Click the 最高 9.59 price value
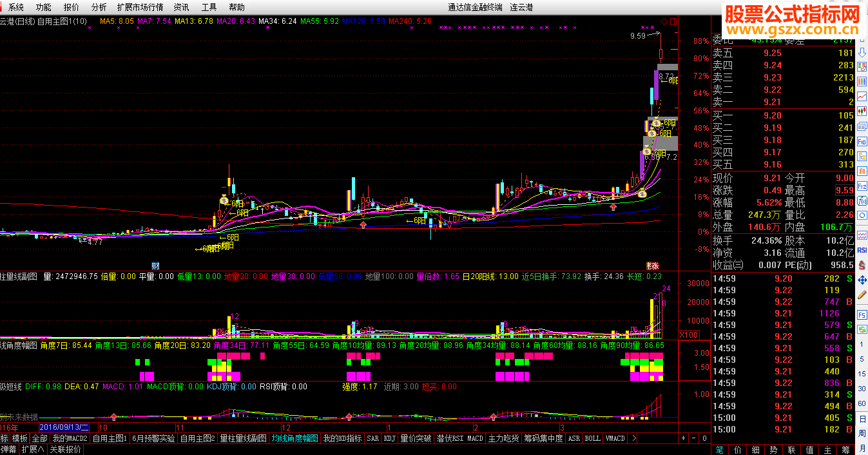 (844, 190)
